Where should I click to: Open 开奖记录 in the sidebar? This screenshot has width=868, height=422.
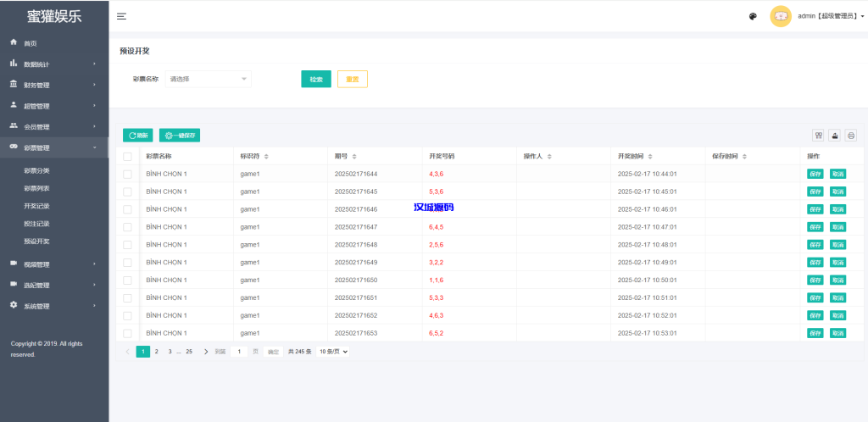(36, 206)
